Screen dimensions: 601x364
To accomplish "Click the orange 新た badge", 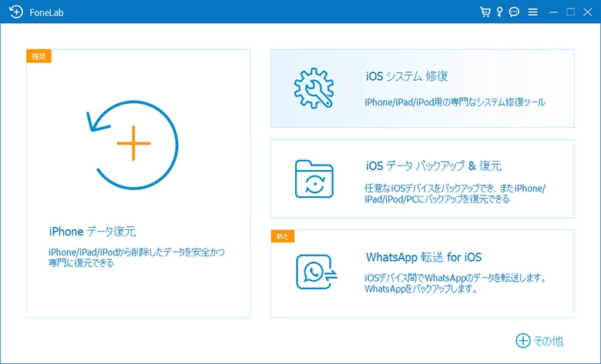I will point(282,236).
